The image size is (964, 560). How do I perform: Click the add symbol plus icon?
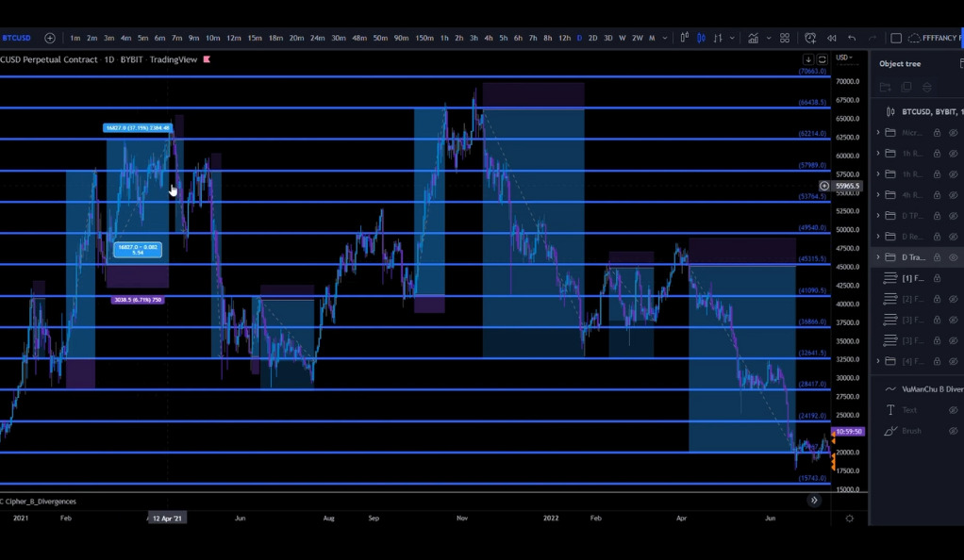[x=50, y=38]
